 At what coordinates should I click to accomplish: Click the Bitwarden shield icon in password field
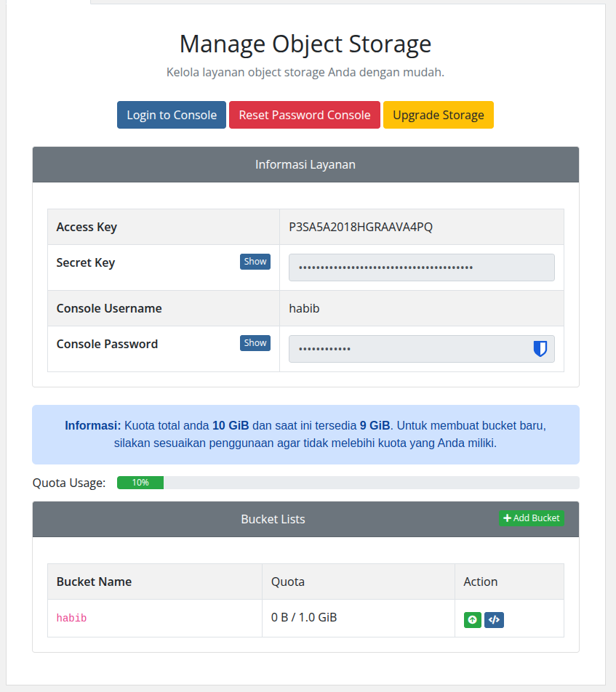[540, 349]
